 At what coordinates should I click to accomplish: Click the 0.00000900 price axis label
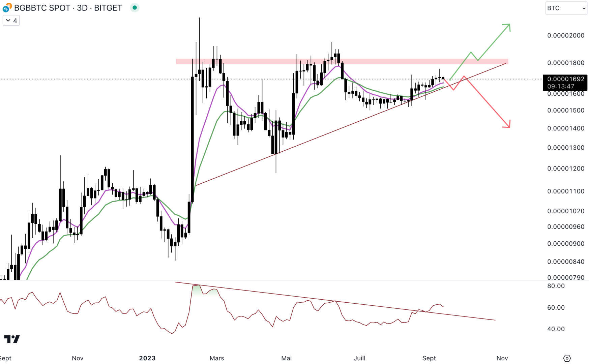(566, 244)
